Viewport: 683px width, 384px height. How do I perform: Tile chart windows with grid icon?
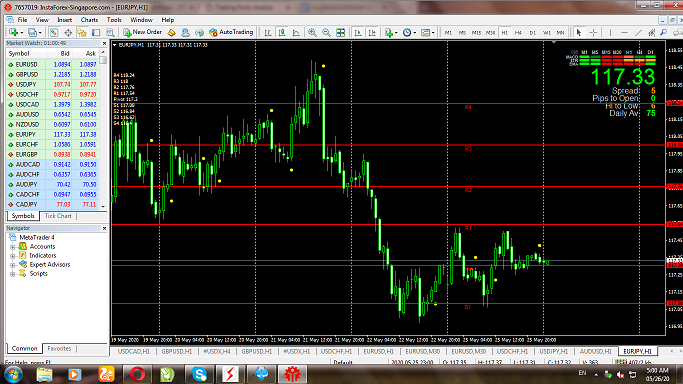tap(341, 32)
